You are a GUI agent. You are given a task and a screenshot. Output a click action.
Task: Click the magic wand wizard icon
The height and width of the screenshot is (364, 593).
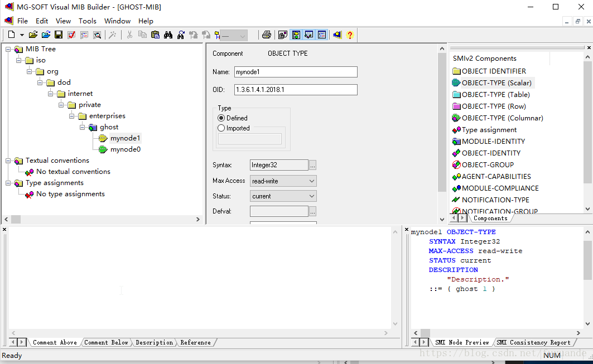pyautogui.click(x=112, y=35)
